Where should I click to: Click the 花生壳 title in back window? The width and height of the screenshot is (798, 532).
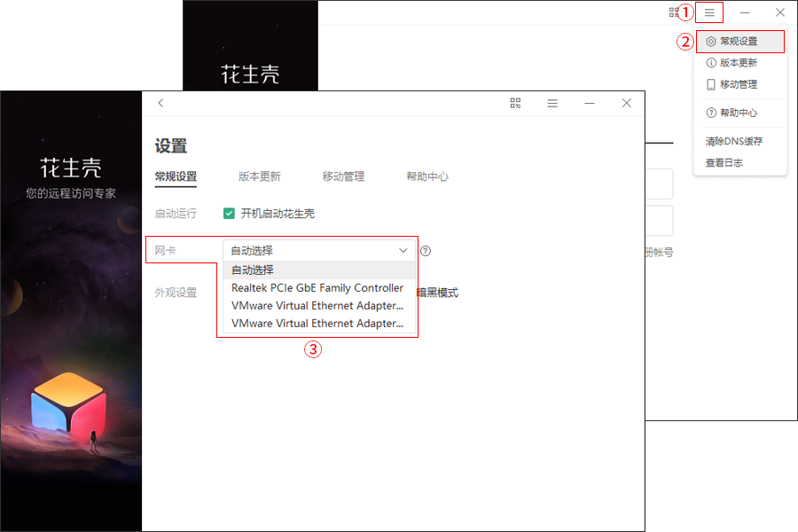click(x=250, y=74)
